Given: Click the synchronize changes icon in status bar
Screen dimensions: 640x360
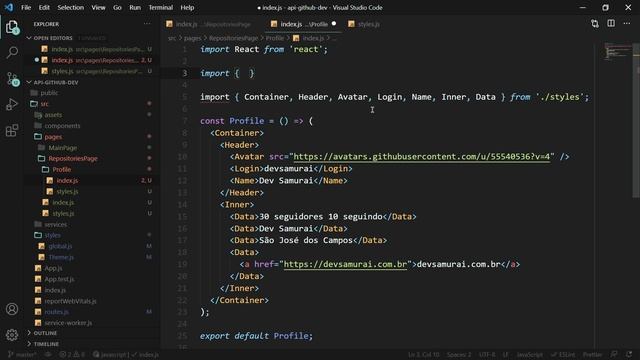Looking at the screenshot, I should pos(48,355).
